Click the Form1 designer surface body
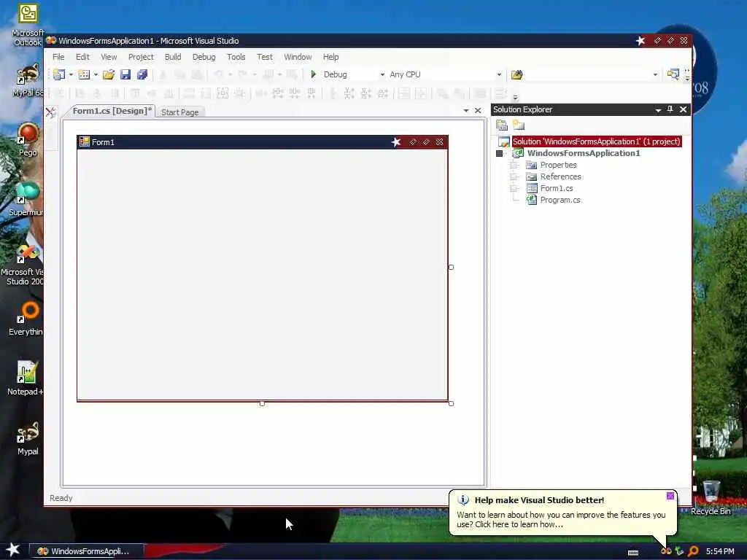The height and width of the screenshot is (560, 747). (x=262, y=274)
